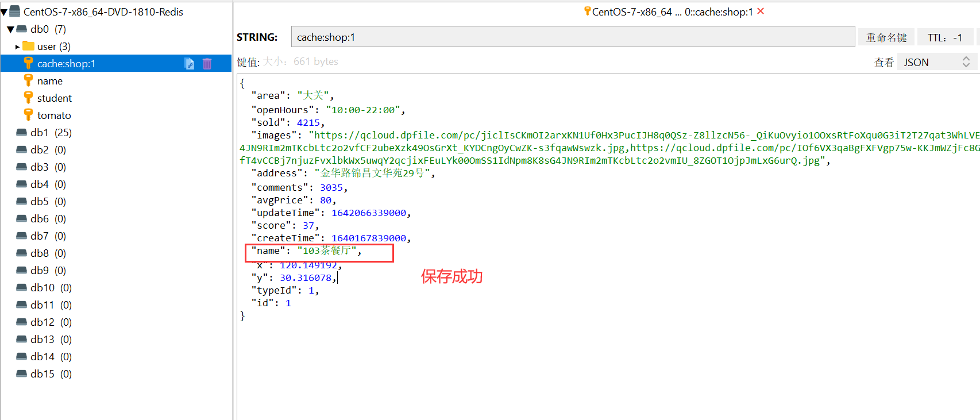Close the cache:shop:1 tab
The width and height of the screenshot is (980, 420).
point(761,11)
